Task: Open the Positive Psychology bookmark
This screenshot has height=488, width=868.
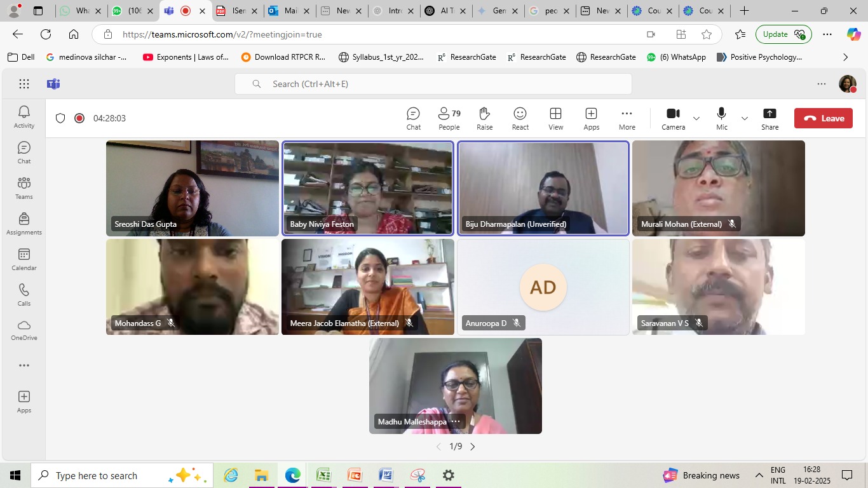Action: pyautogui.click(x=759, y=57)
